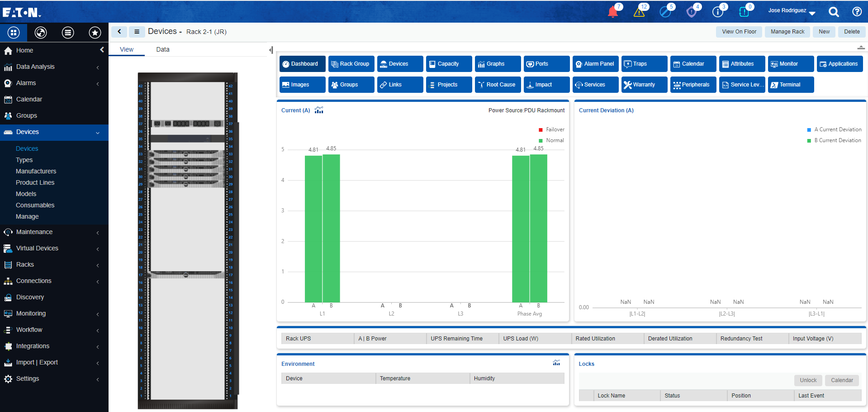Click the search magnifier icon

click(x=833, y=12)
